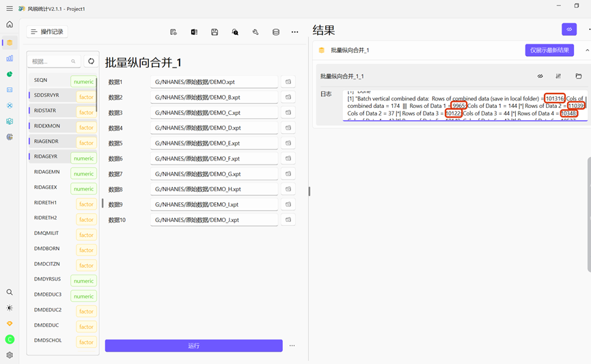Browse for file in 数据10 row
Screen dimensions: 591x364
[288, 220]
